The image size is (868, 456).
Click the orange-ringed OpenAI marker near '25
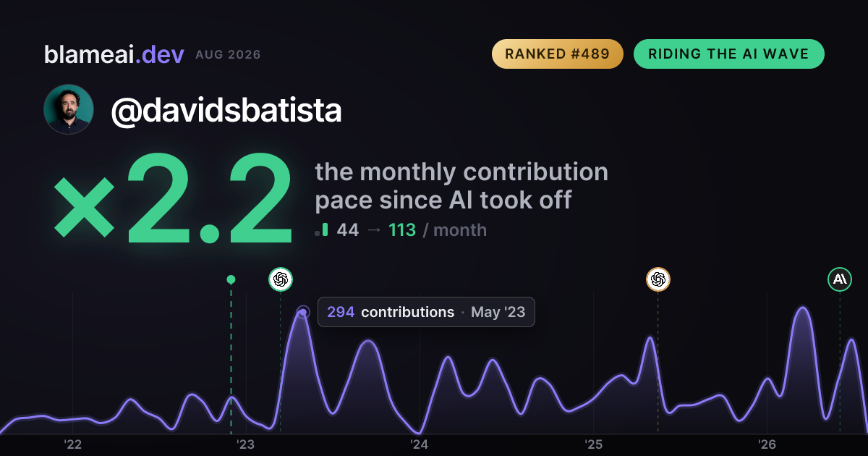(x=658, y=279)
